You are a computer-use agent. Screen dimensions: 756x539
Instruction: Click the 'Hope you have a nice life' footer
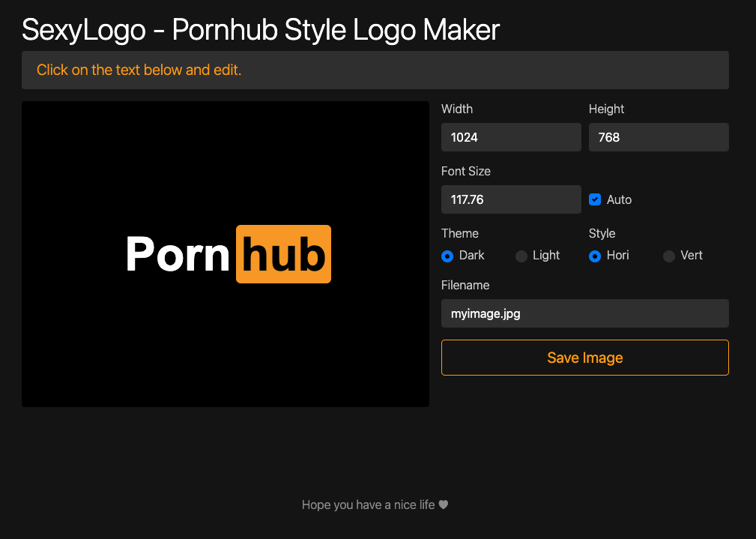pyautogui.click(x=369, y=505)
